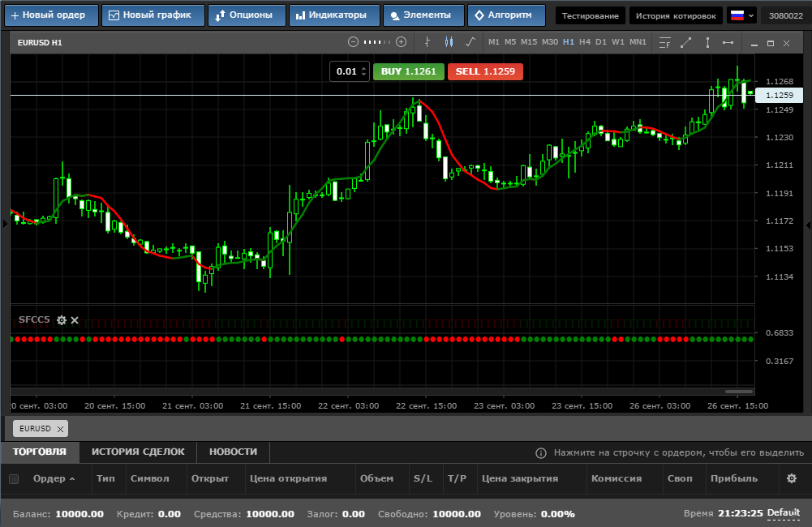The height and width of the screenshot is (527, 812).
Task: Open Новый ордер dialog
Action: [51, 15]
